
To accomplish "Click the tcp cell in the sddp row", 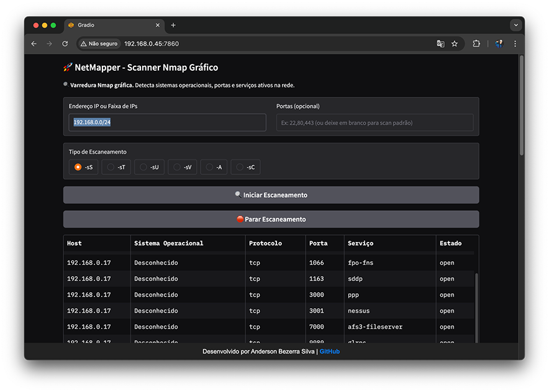I will pos(276,278).
